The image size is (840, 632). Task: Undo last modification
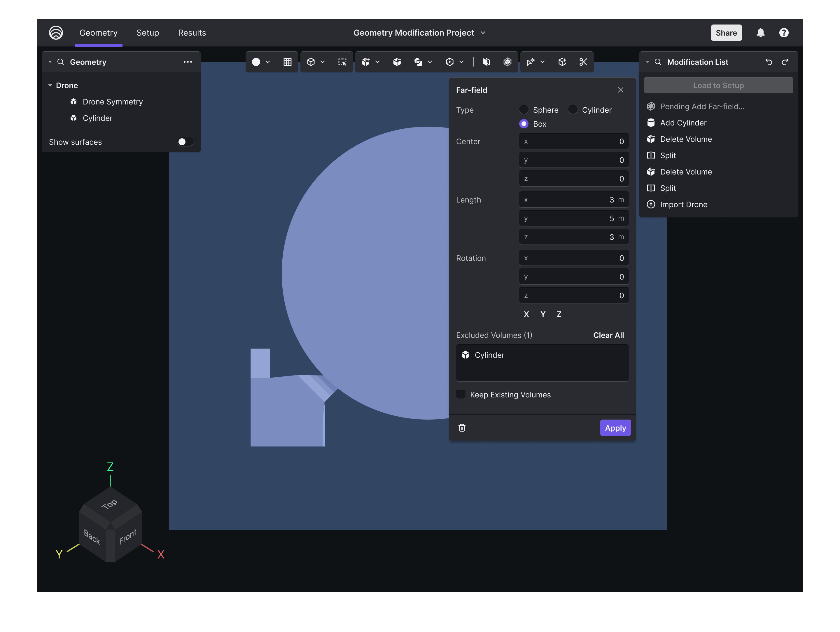pyautogui.click(x=769, y=62)
